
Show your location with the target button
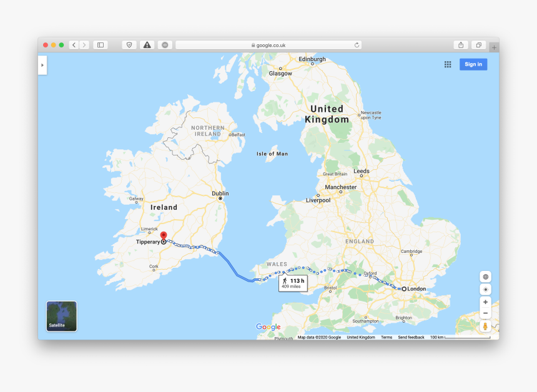485,289
